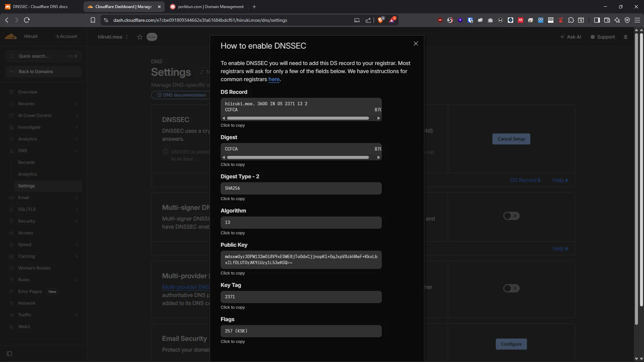This screenshot has height=362, width=644.
Task: Click share page icon in address bar
Action: pos(368,20)
